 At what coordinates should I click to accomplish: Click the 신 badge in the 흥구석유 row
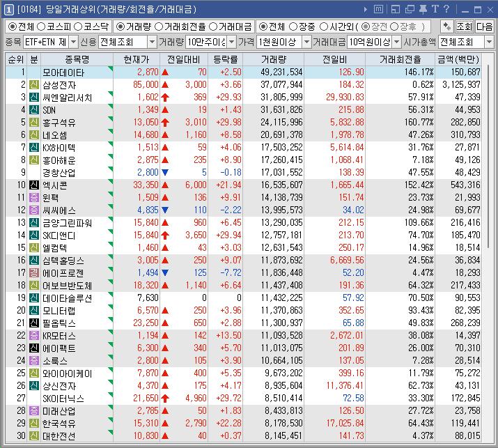(x=34, y=123)
